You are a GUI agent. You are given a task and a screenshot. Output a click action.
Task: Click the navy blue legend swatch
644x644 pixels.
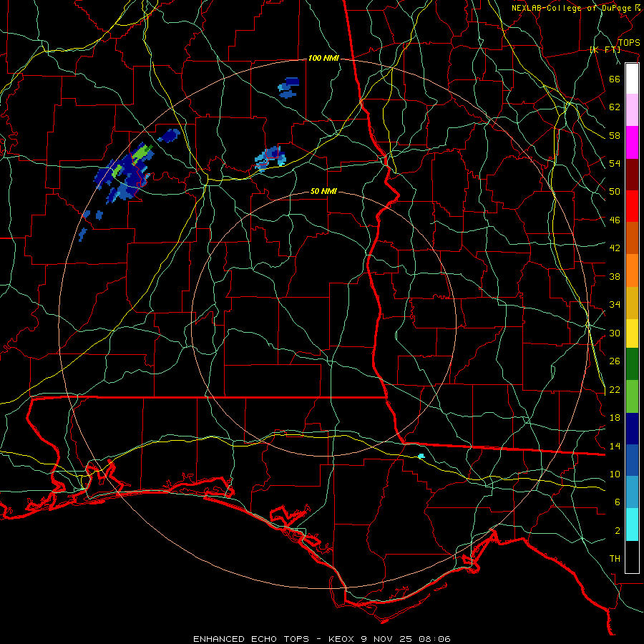(632, 429)
